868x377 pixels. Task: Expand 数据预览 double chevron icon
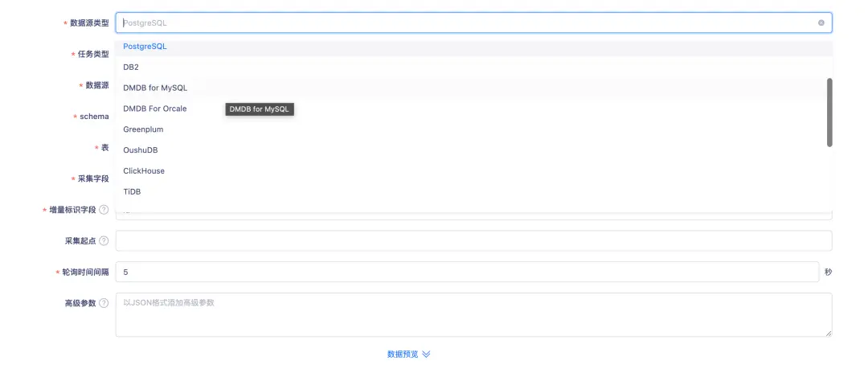(426, 354)
